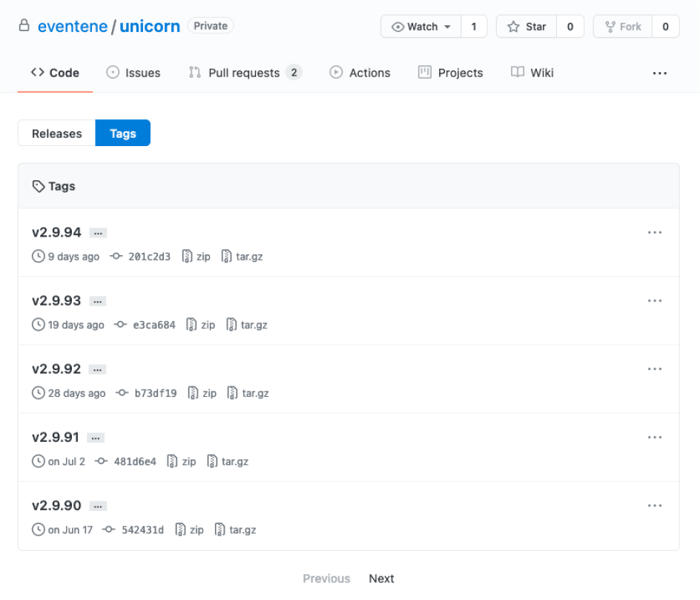Download tar.gz archive for v2.9.90
This screenshot has width=700, height=600.
click(x=235, y=530)
